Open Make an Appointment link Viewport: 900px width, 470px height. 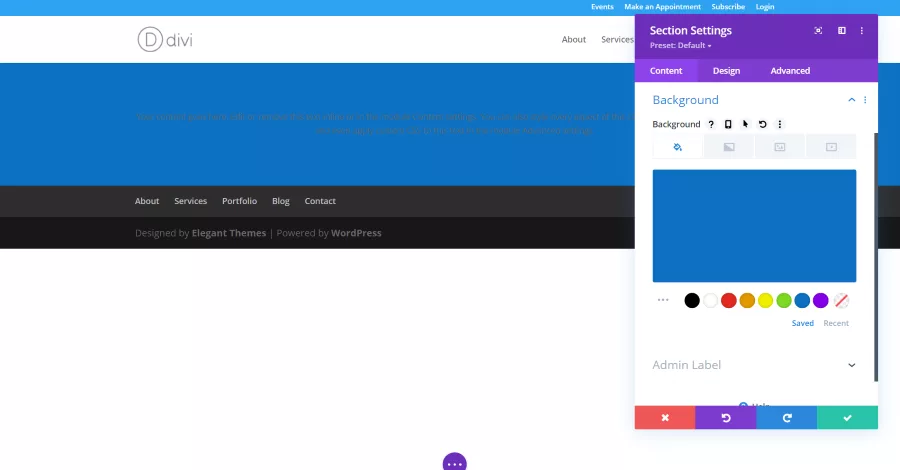(662, 7)
